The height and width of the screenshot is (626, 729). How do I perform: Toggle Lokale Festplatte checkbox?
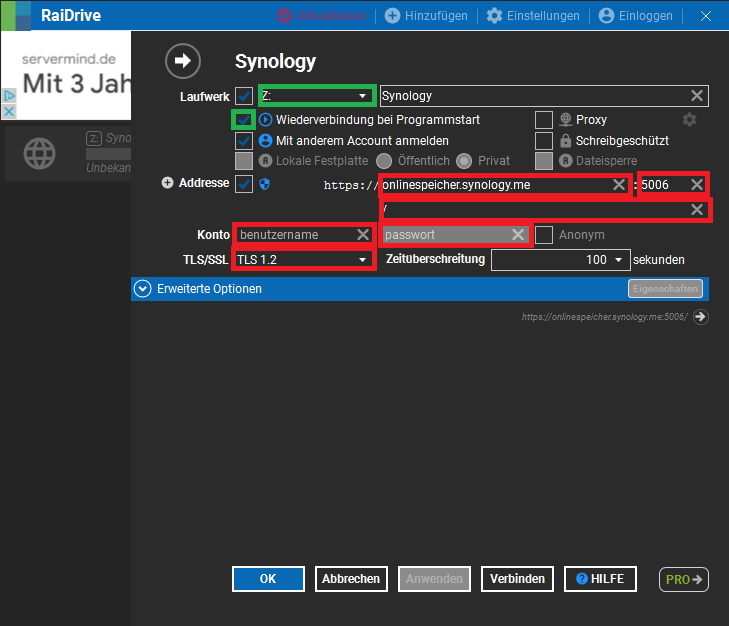(244, 161)
